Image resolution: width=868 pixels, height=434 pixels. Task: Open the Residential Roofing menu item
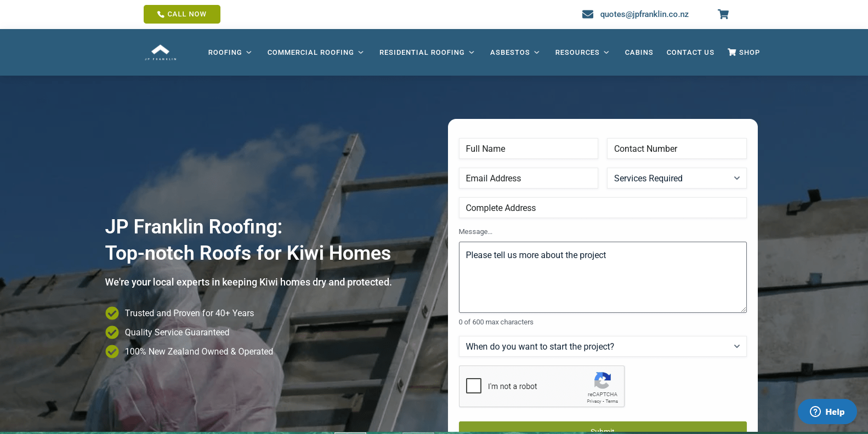click(422, 53)
